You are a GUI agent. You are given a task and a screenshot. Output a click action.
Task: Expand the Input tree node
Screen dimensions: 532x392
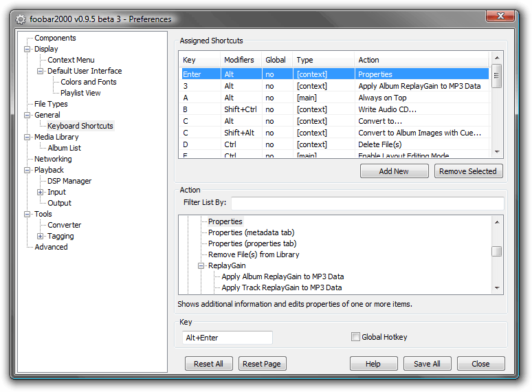pyautogui.click(x=41, y=192)
